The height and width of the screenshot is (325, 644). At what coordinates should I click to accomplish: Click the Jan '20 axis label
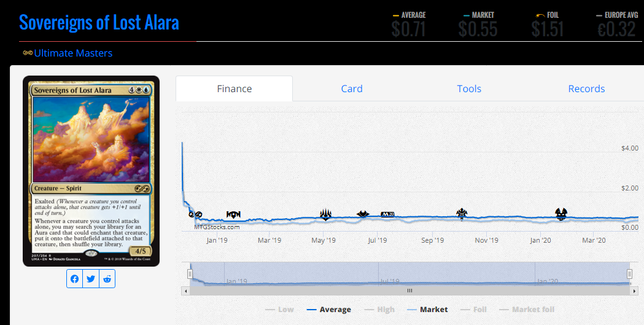pyautogui.click(x=540, y=240)
